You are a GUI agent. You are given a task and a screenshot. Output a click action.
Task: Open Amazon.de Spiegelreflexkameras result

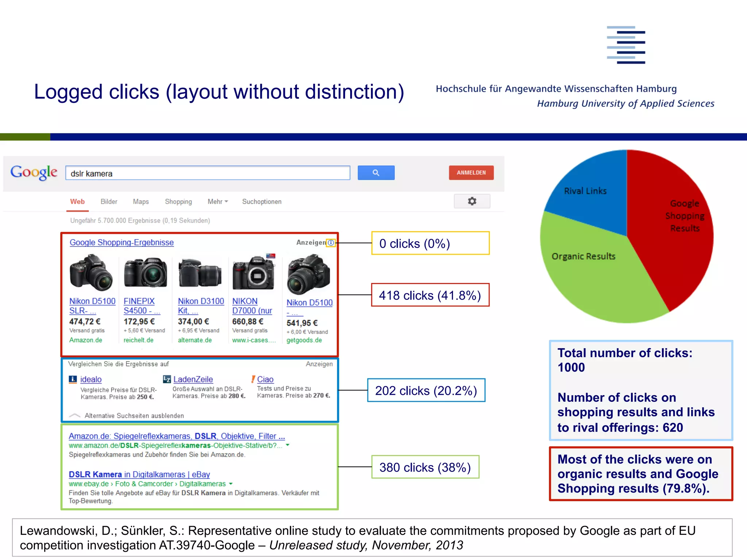point(177,436)
